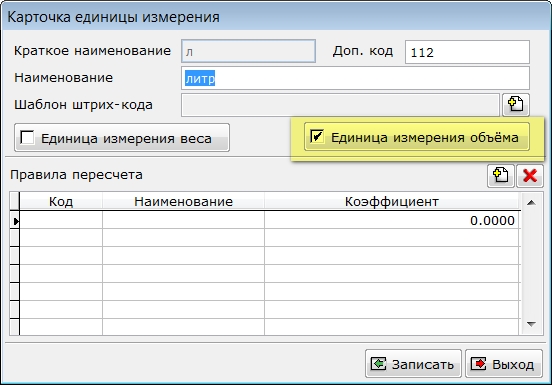Save the card with Записать button
Image resolution: width=552 pixels, height=385 pixels.
[413, 364]
